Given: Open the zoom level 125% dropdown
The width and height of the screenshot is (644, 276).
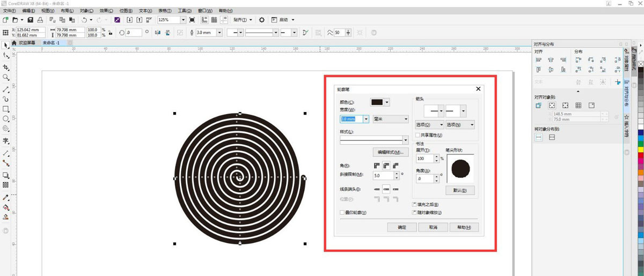Looking at the screenshot, I should (183, 20).
